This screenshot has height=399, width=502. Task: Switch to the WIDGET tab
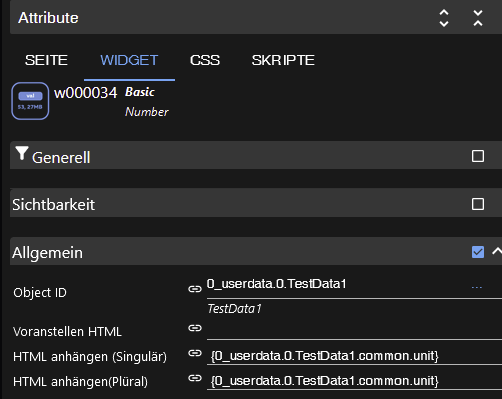click(x=129, y=60)
